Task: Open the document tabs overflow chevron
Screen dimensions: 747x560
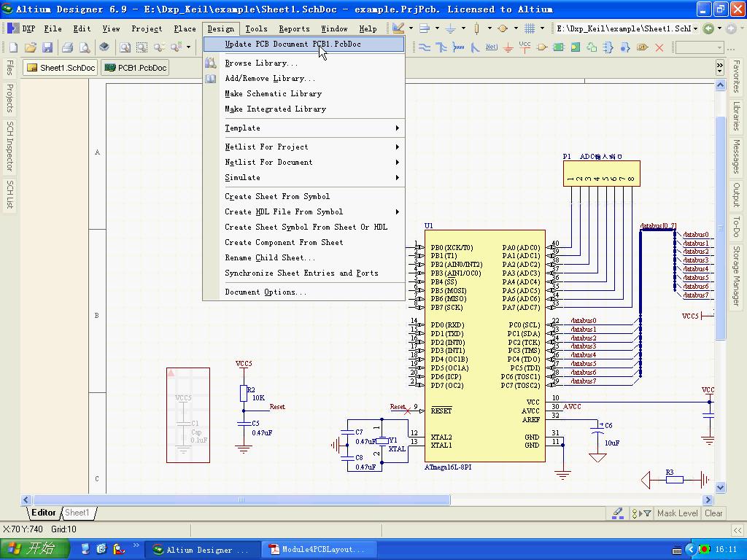Action: tap(720, 68)
